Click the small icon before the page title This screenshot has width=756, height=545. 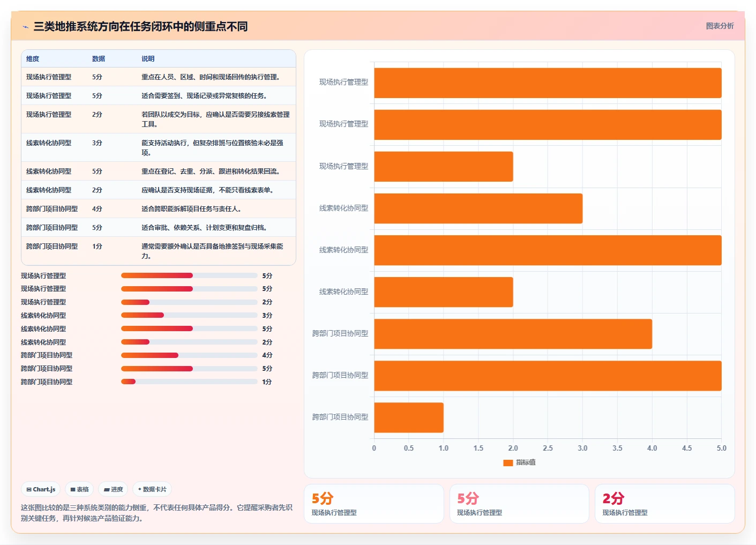(25, 27)
